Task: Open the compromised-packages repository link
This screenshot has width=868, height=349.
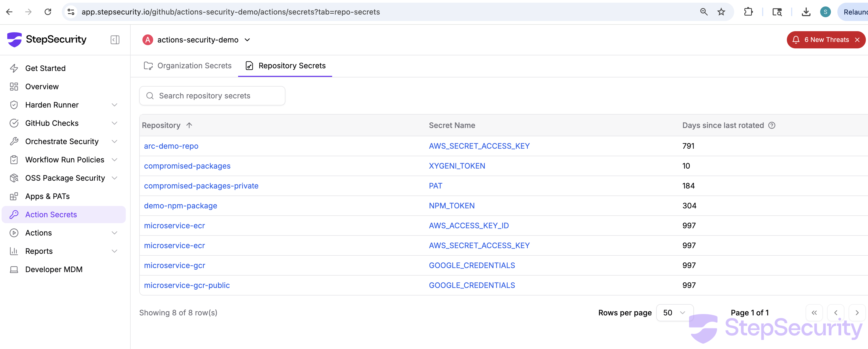Action: click(x=187, y=166)
